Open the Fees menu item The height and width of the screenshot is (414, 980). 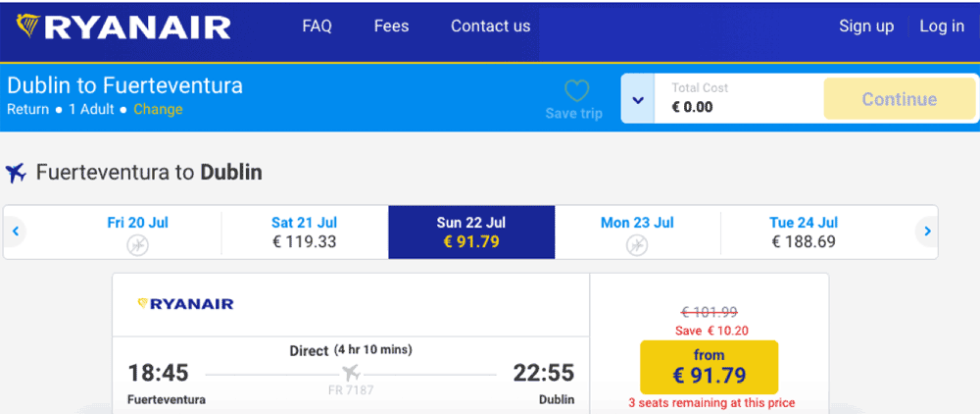[x=391, y=26]
